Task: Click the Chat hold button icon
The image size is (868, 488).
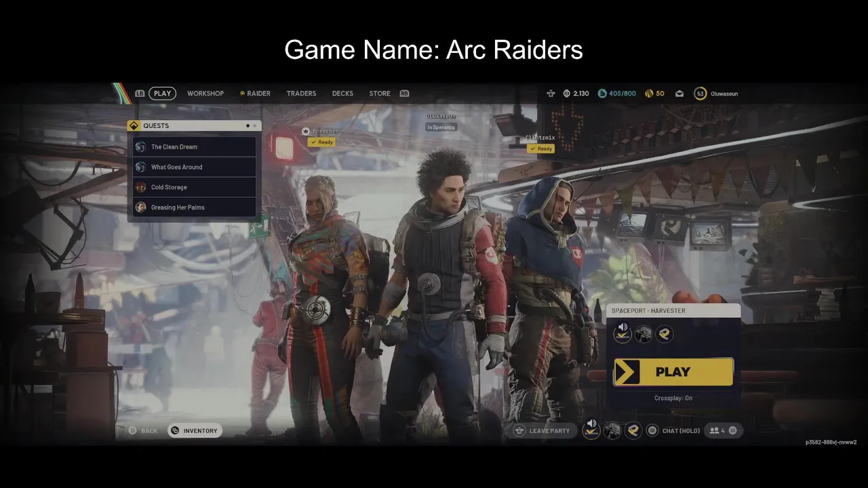Action: click(x=652, y=430)
